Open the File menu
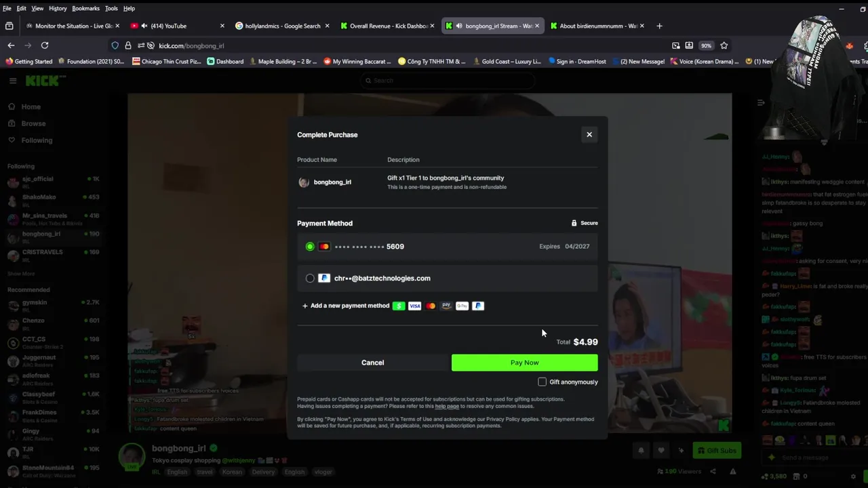Viewport: 868px width, 488px height. 7,8
